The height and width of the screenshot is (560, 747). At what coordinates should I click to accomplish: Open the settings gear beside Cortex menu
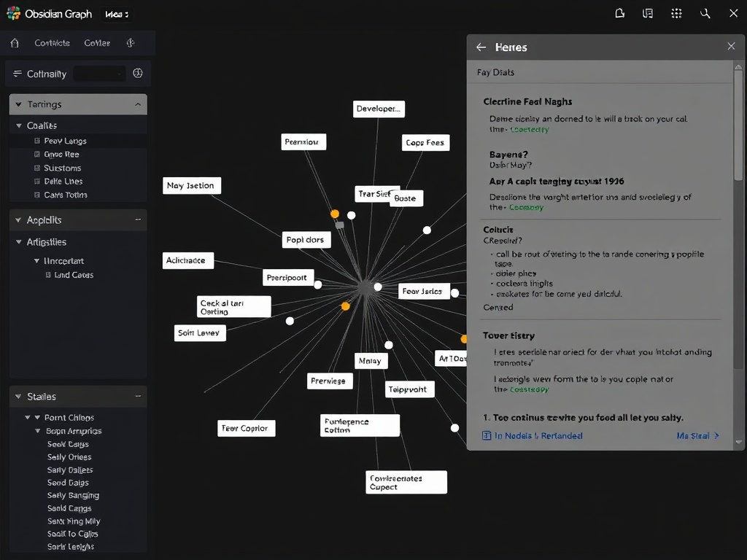click(130, 43)
